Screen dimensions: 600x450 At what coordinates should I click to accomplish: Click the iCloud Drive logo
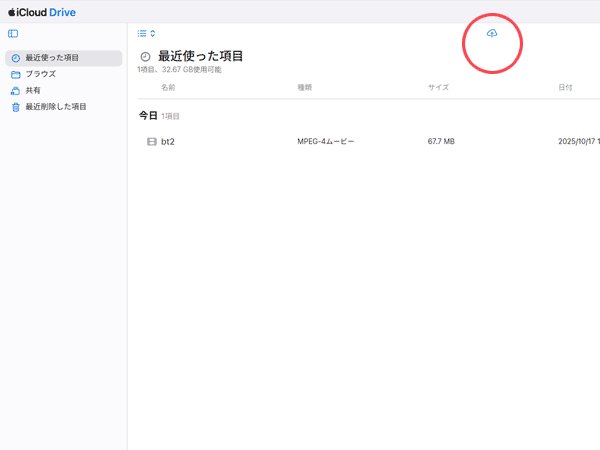click(41, 12)
